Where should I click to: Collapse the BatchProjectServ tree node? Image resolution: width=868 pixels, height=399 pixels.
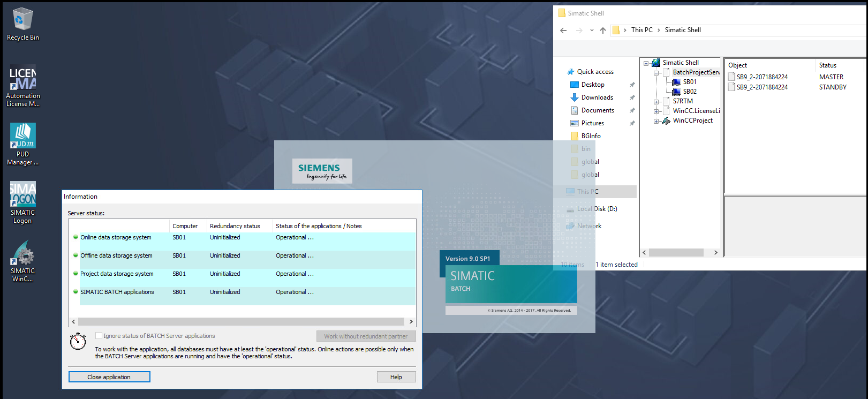(656, 72)
